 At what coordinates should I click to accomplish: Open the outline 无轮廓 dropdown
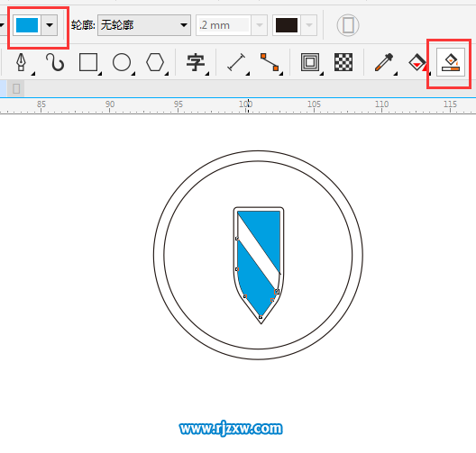tap(144, 25)
